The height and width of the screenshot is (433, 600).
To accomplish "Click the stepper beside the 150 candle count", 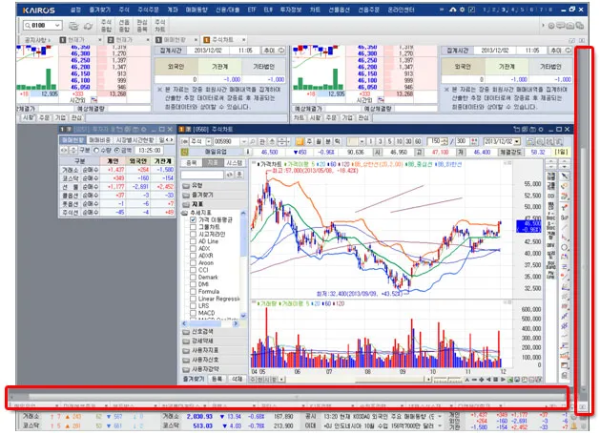I will pos(444,142).
